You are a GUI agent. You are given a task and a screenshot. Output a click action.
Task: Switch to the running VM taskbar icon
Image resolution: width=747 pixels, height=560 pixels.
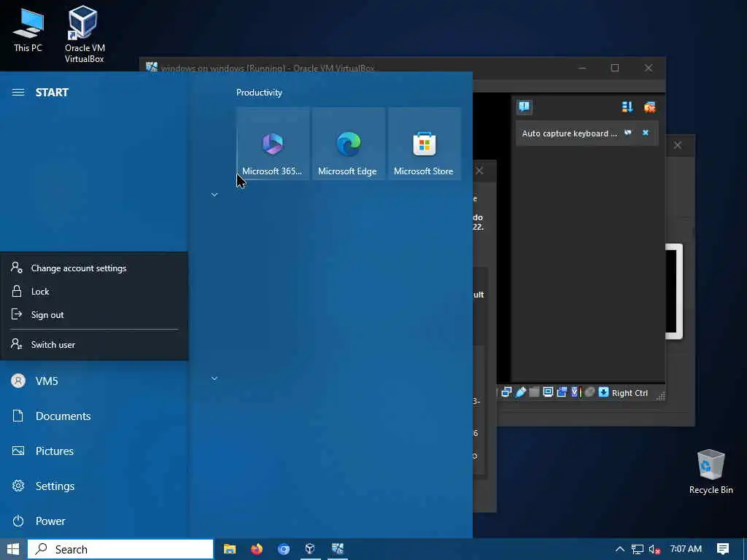(x=337, y=549)
